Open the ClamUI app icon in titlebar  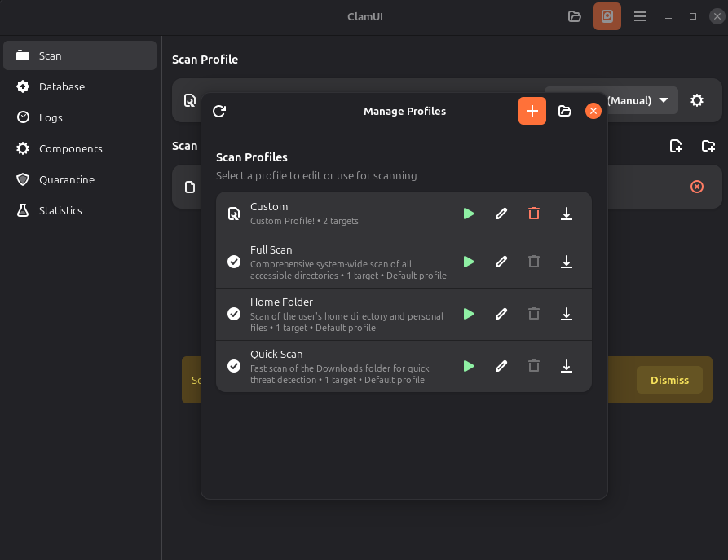(607, 15)
